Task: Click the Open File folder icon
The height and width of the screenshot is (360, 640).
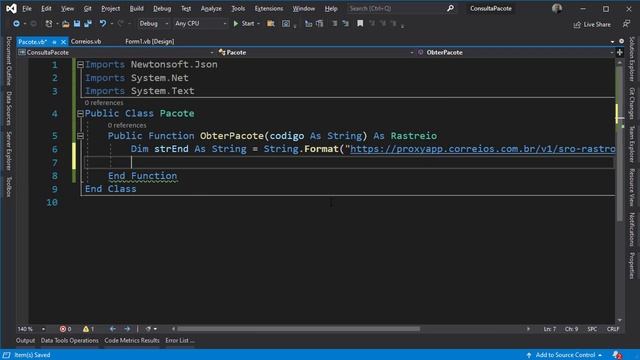Action: (66, 24)
